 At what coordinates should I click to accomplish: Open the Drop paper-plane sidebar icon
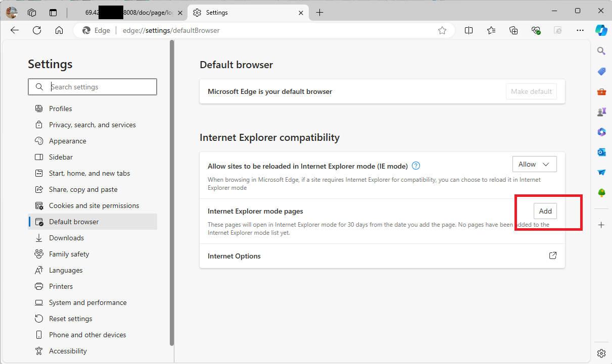tap(601, 172)
